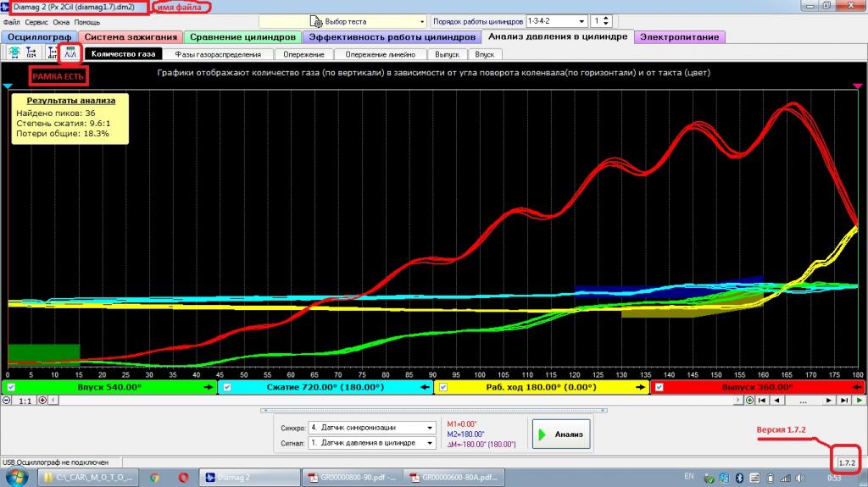Viewport: 868px width, 487px height.
Task: Open the Сервис menu
Action: [36, 22]
